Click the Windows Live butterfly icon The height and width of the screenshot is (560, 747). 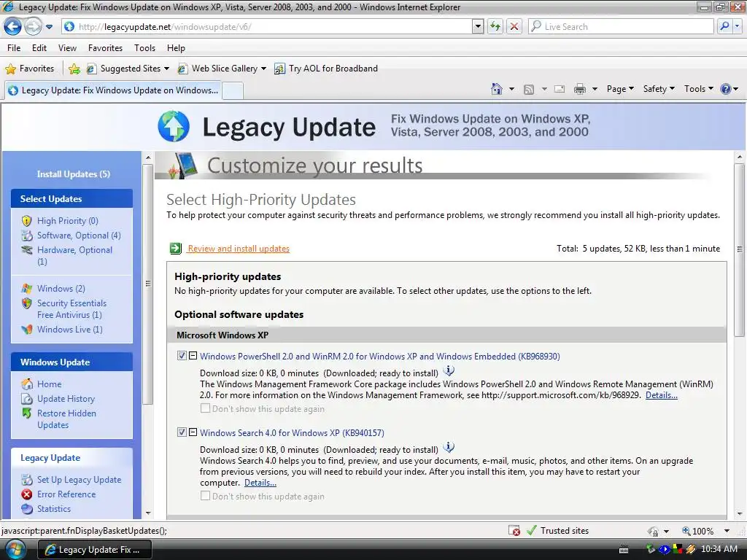[27, 330]
